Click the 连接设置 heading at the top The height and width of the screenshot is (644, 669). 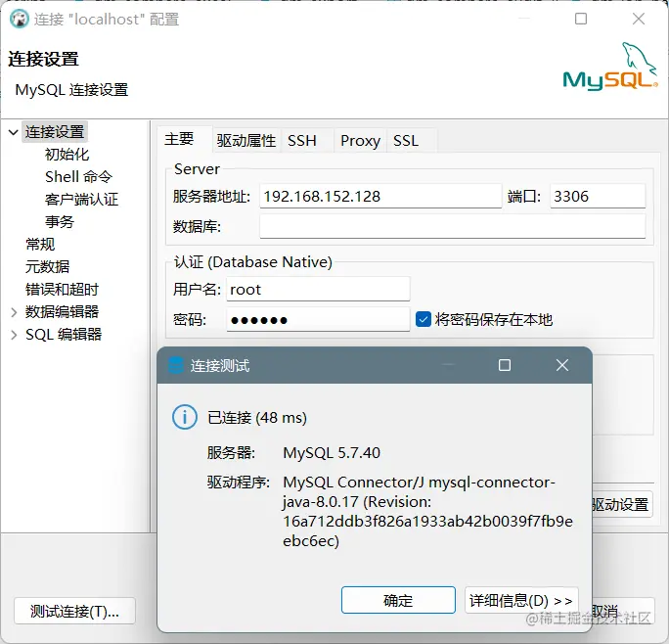(43, 59)
